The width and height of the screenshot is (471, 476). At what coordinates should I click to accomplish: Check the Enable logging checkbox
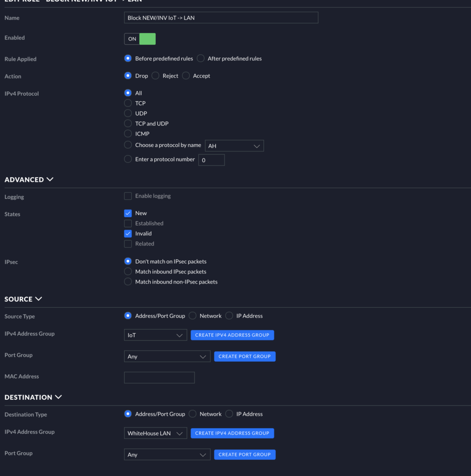128,196
